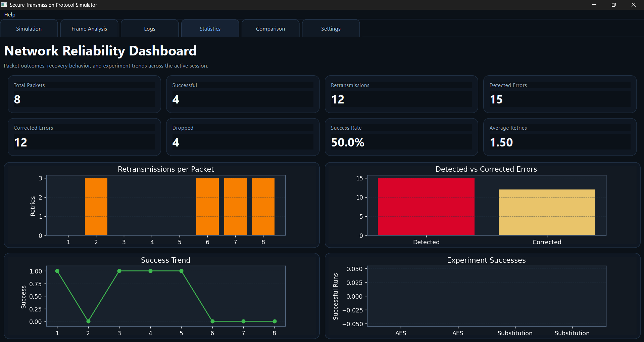Viewport: 644px width, 342px height.
Task: Close the simulator window
Action: (x=634, y=5)
